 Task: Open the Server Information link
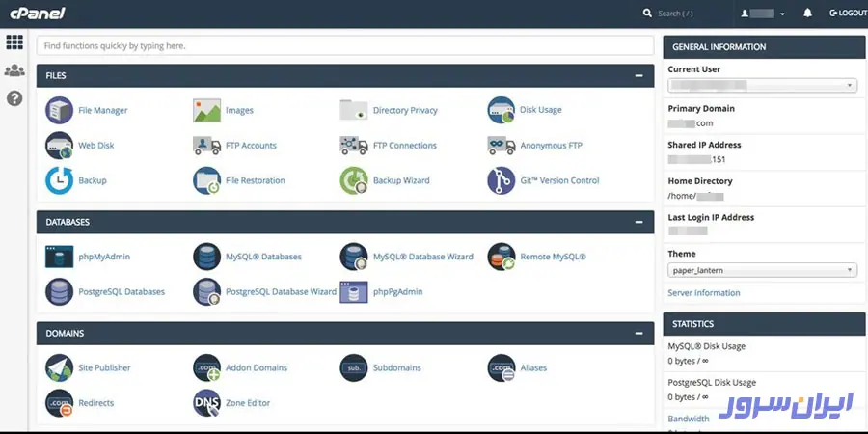[704, 293]
